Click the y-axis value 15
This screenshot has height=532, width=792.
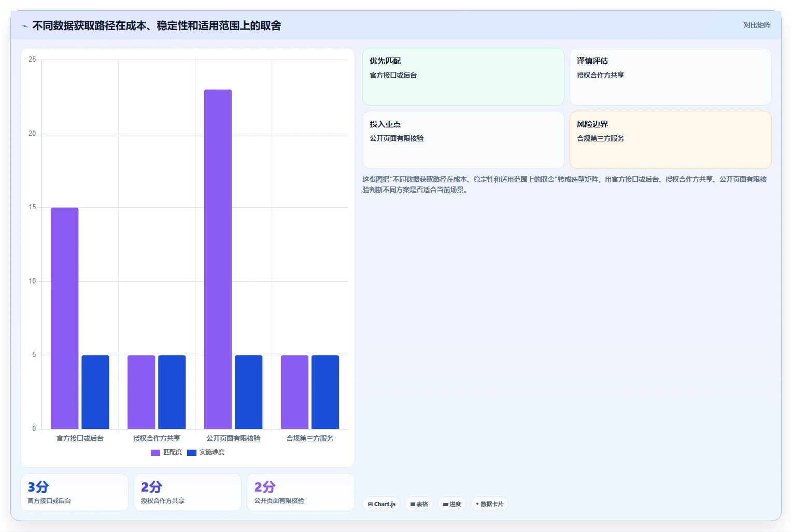(x=32, y=207)
